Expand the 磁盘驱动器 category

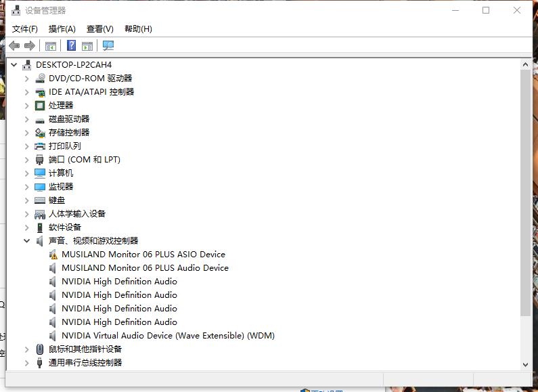coord(27,119)
